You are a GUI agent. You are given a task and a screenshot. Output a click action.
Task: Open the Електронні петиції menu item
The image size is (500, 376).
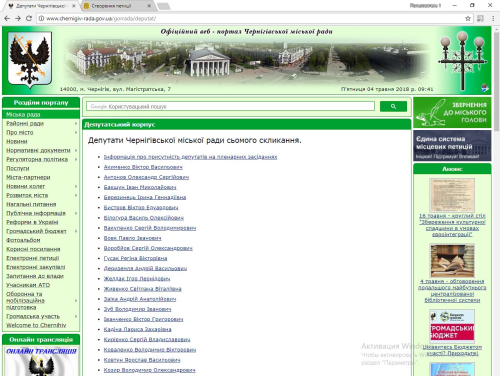33,258
